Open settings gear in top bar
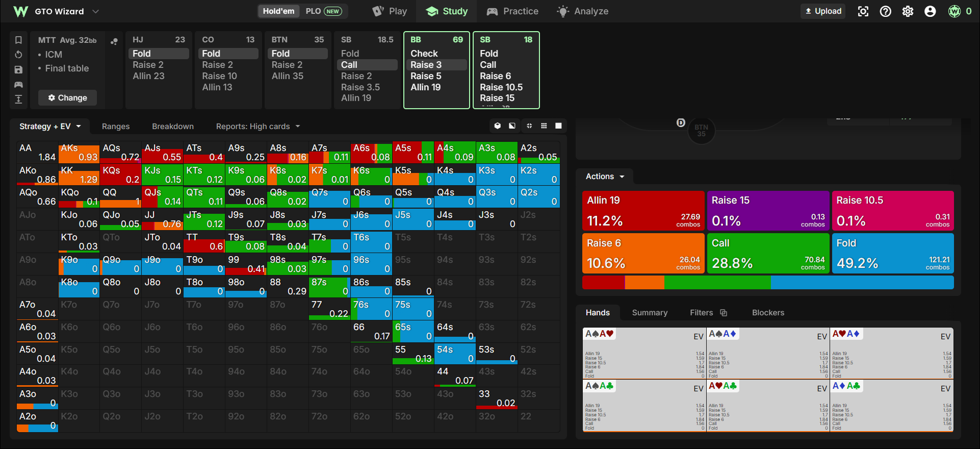The width and height of the screenshot is (980, 449). (x=908, y=11)
